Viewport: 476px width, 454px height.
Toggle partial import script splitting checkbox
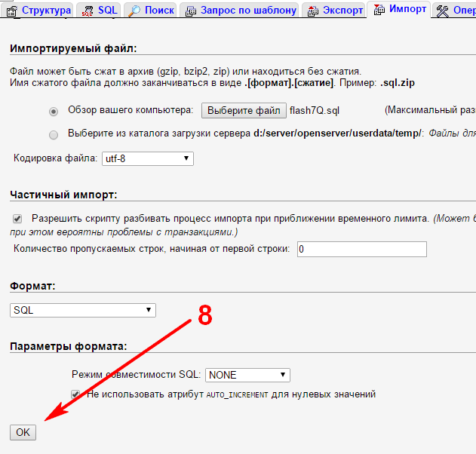17,219
